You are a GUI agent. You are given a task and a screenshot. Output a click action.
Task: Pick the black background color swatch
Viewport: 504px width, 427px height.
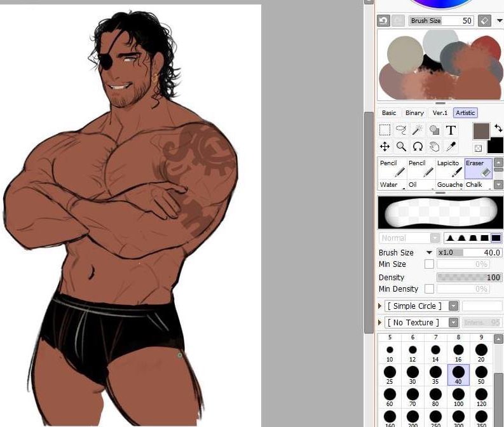496,147
